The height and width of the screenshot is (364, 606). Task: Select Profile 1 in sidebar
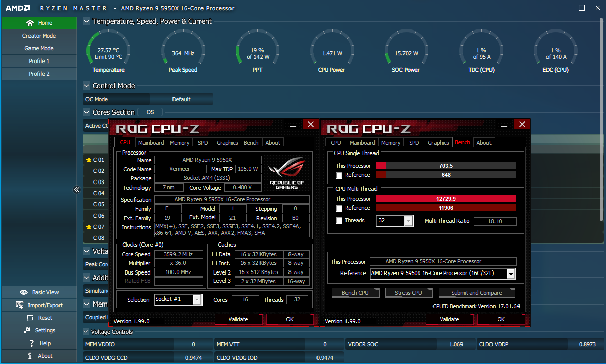[39, 61]
